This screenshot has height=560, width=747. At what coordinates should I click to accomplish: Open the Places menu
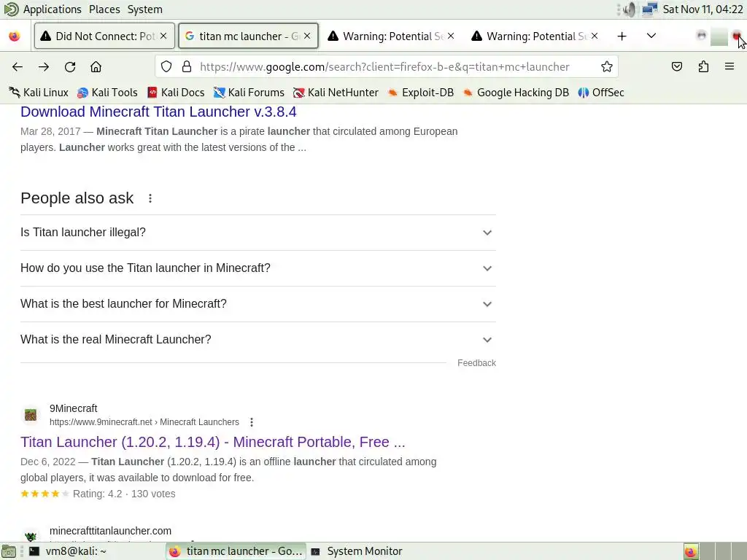pyautogui.click(x=104, y=9)
